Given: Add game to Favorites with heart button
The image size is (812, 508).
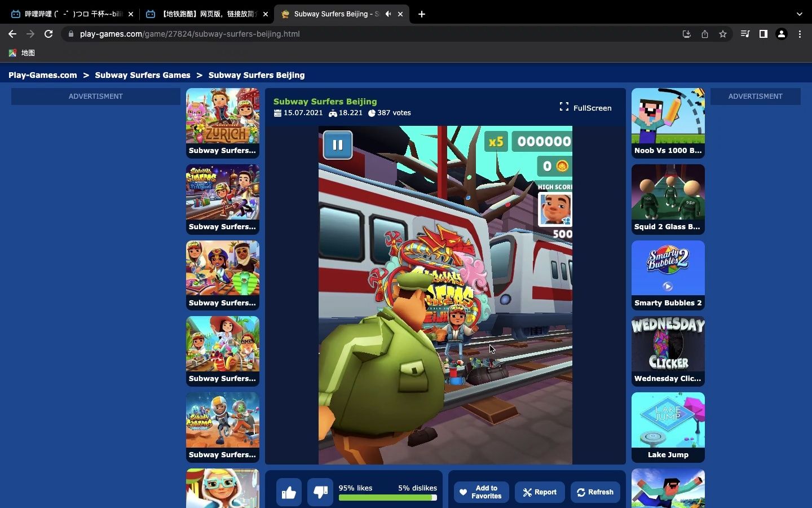Looking at the screenshot, I should (x=481, y=492).
